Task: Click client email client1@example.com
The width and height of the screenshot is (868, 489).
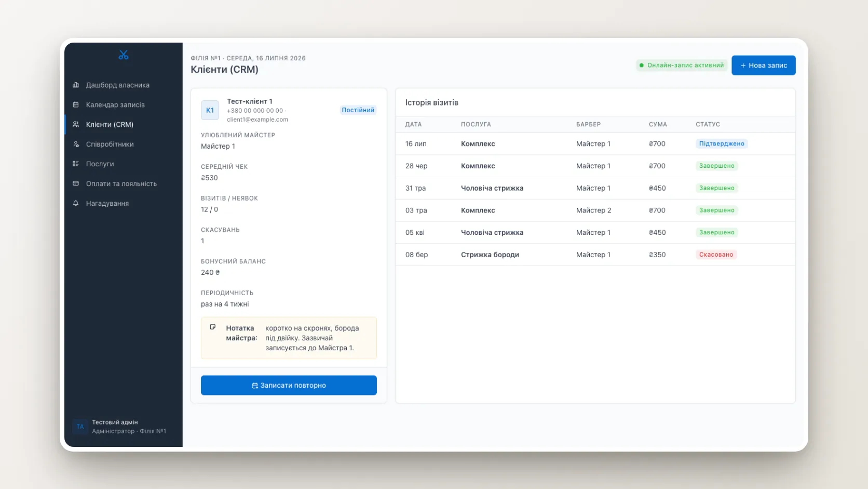Action: (x=257, y=120)
